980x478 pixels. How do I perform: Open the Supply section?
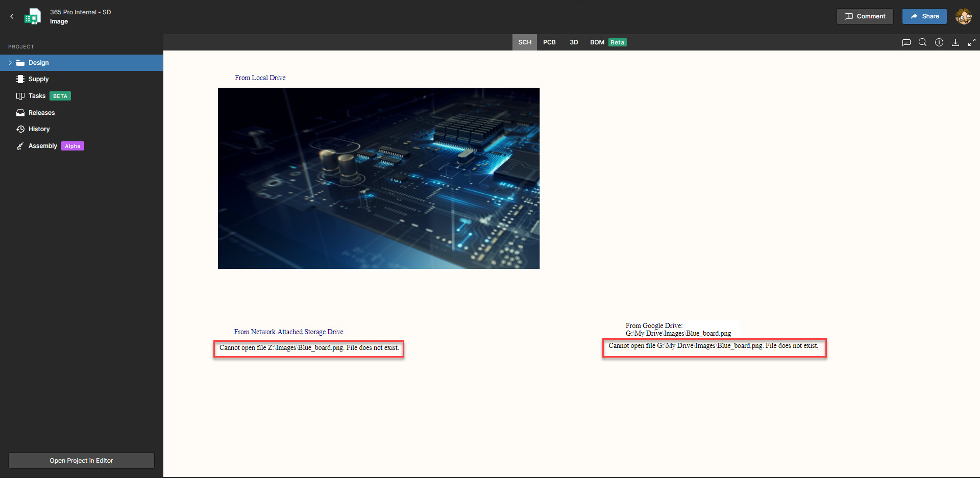38,79
